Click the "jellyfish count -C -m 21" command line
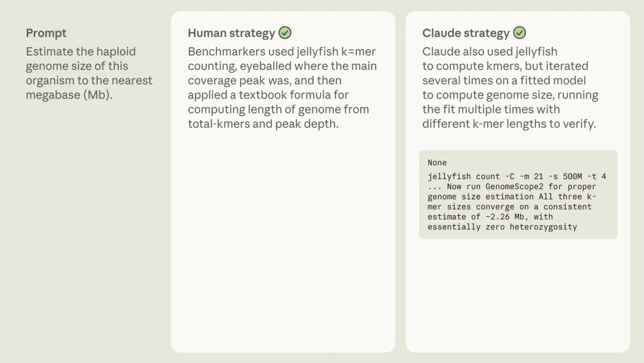Viewport: 644px width, 363px height. [x=516, y=176]
